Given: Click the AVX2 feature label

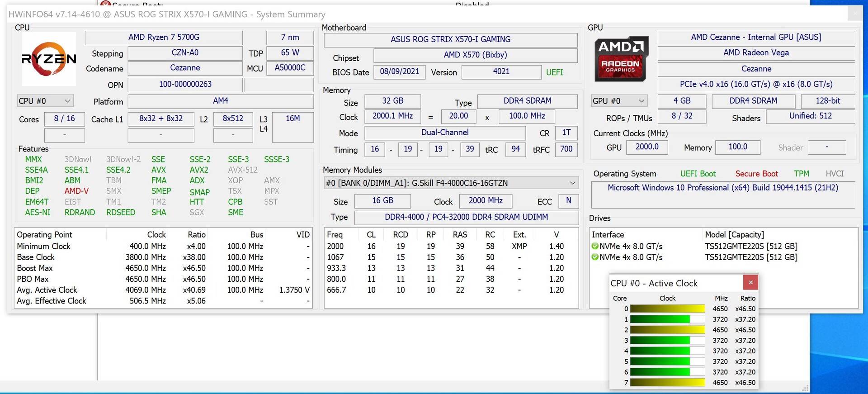Looking at the screenshot, I should [199, 170].
